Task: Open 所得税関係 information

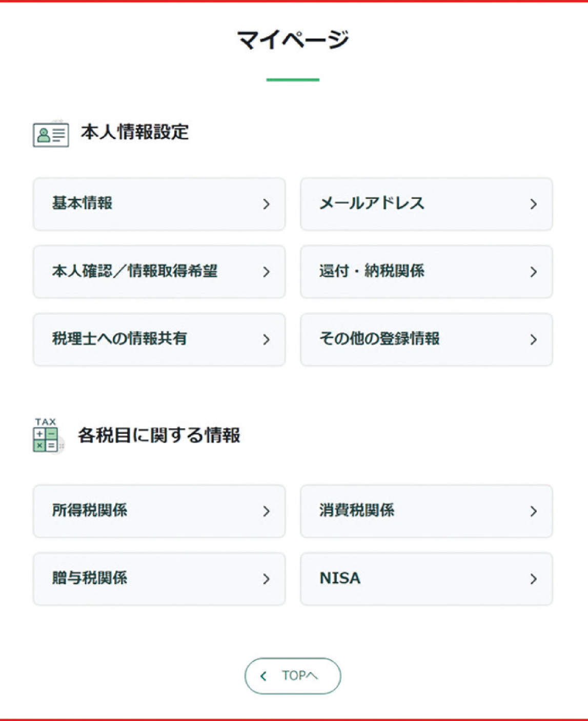Action: (x=159, y=511)
